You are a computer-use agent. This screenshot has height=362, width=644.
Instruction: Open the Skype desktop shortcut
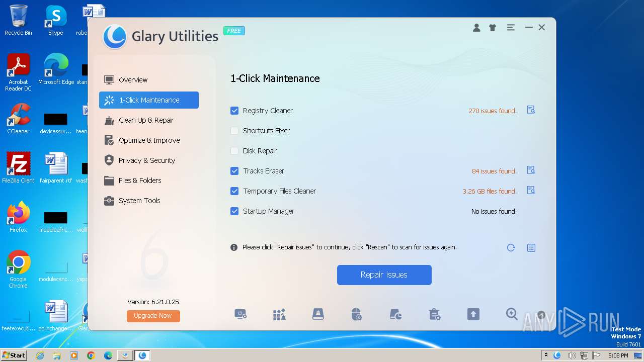tap(56, 20)
